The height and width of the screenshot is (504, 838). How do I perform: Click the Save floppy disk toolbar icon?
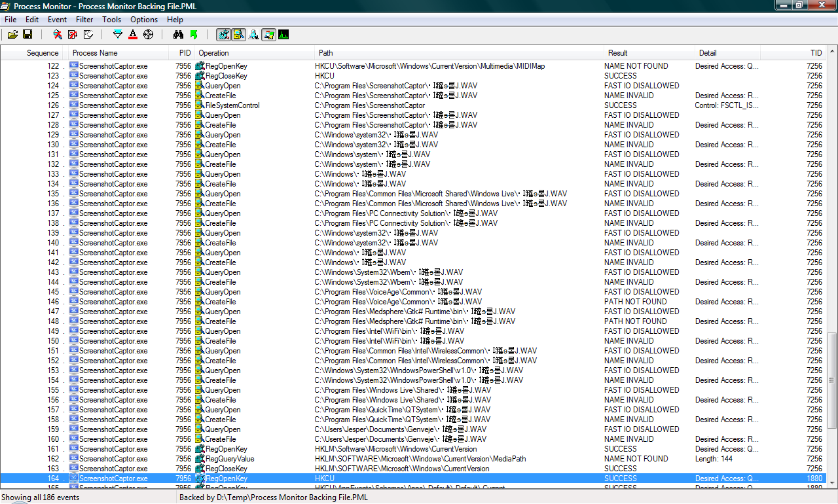tap(28, 35)
